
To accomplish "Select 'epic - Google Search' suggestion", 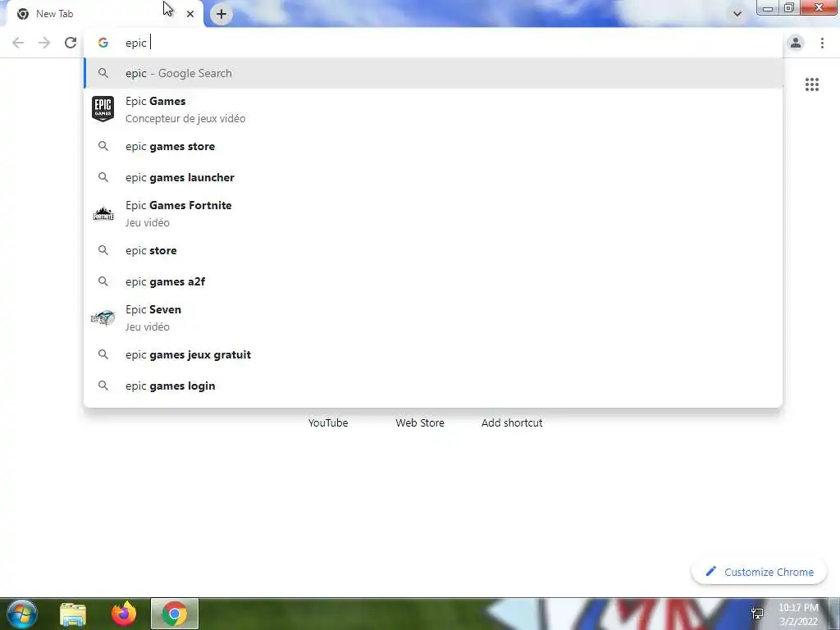I will click(433, 73).
